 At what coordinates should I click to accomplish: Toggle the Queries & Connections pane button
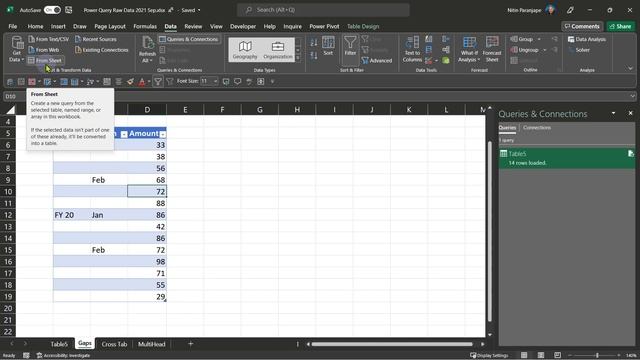coord(189,39)
